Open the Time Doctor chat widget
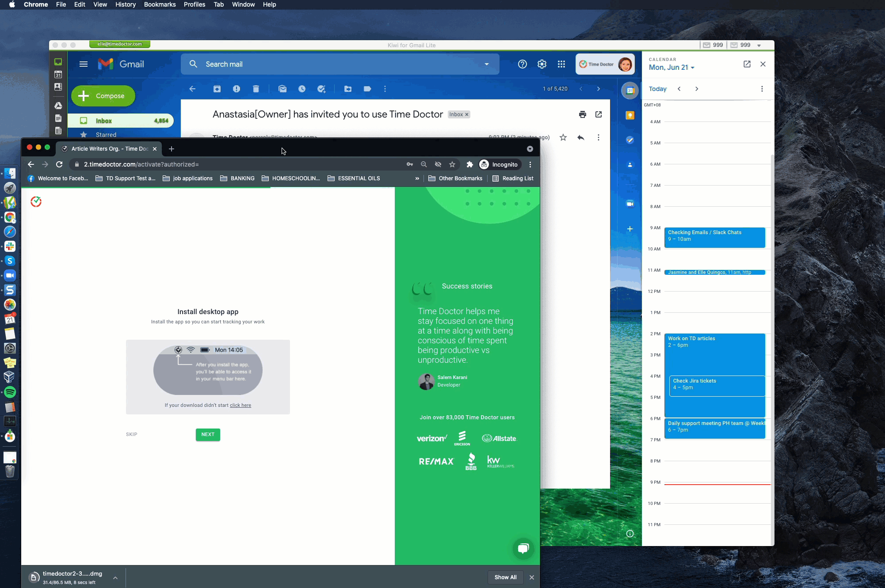This screenshot has width=885, height=588. point(523,549)
